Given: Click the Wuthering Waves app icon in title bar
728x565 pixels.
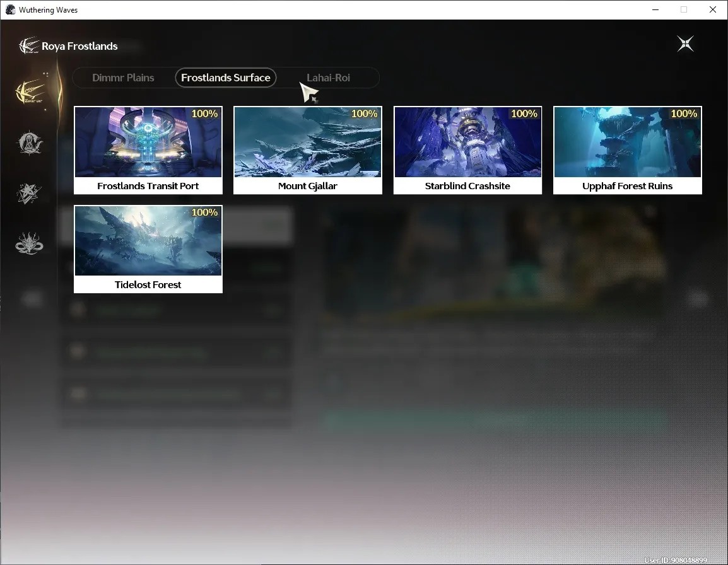Looking at the screenshot, I should point(10,9).
